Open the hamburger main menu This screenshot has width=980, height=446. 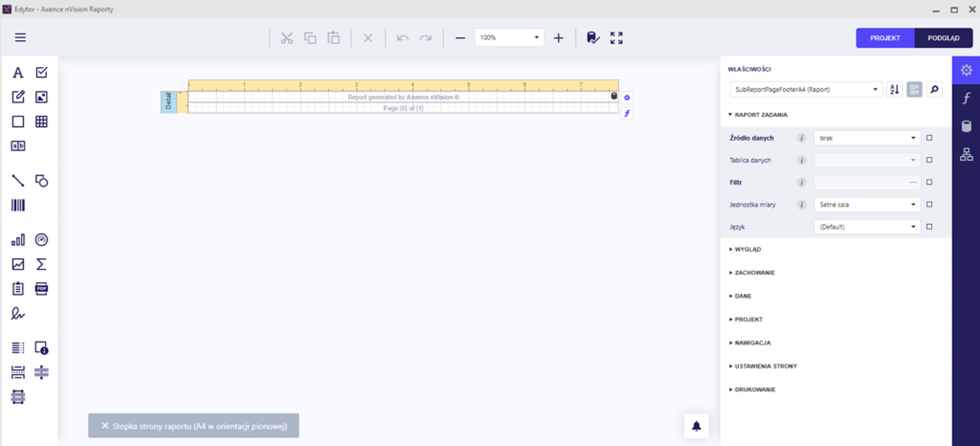coord(20,37)
